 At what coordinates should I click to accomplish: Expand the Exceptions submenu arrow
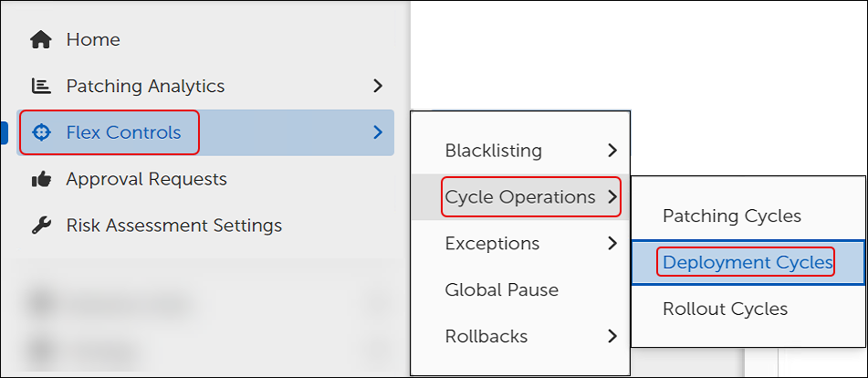(612, 243)
